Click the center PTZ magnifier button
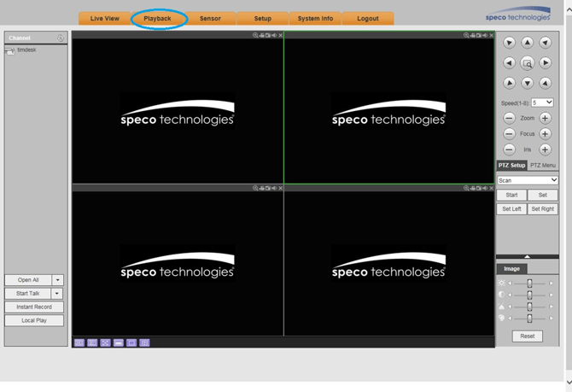This screenshot has width=572, height=392. (x=527, y=63)
